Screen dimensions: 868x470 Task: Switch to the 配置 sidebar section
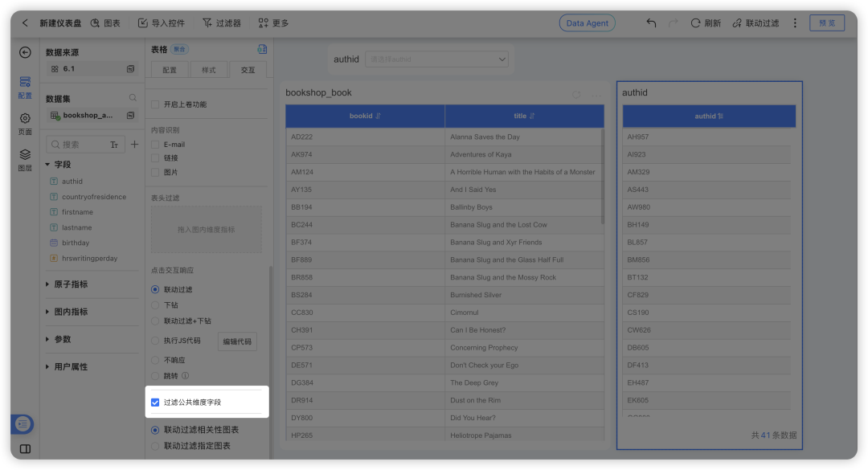[25, 88]
